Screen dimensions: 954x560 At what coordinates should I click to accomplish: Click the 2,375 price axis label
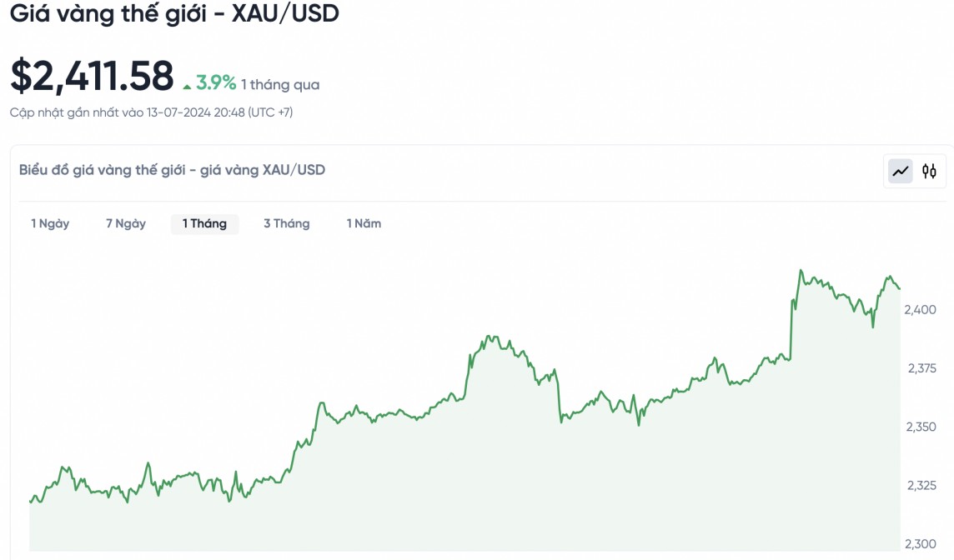pos(920,368)
